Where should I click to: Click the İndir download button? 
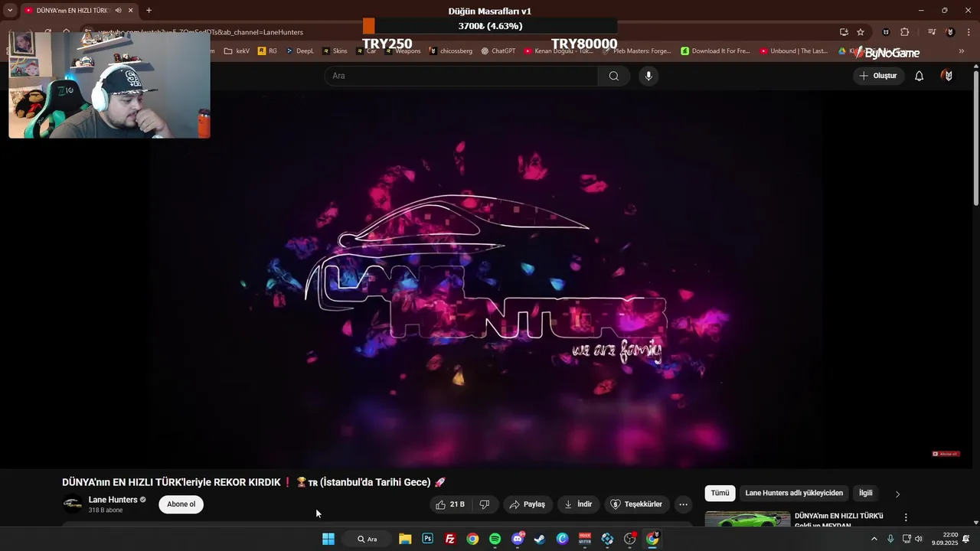[578, 504]
